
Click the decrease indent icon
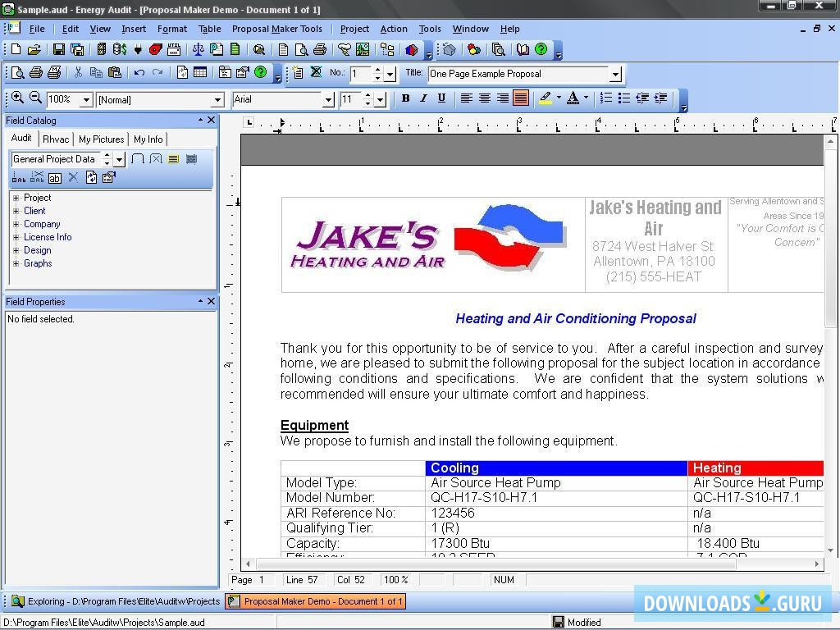(641, 98)
